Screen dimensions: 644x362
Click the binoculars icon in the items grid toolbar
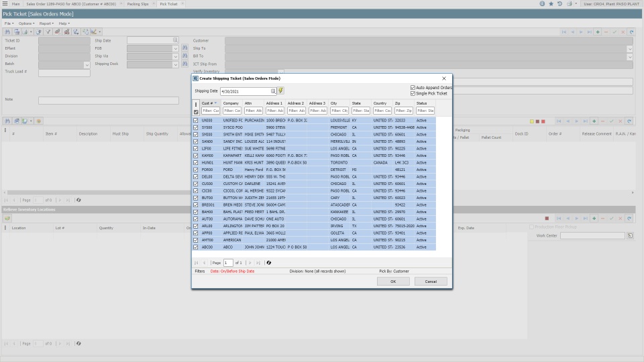[x=7, y=121]
